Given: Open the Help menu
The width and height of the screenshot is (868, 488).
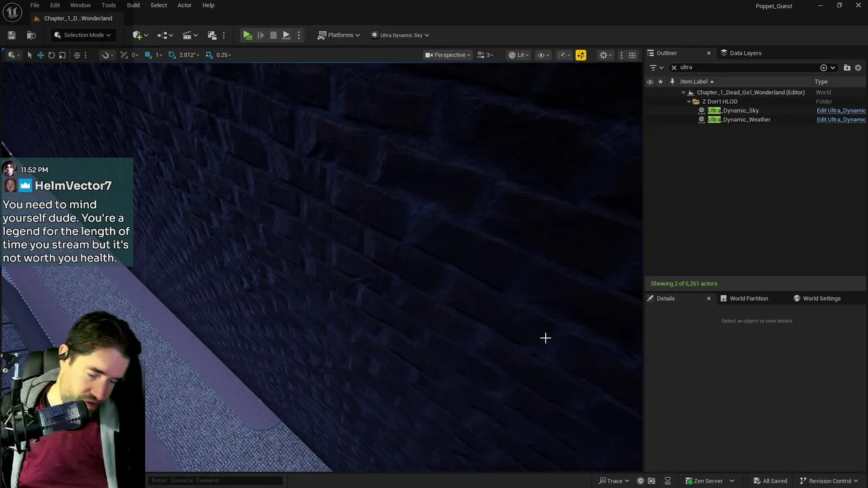Looking at the screenshot, I should [208, 5].
